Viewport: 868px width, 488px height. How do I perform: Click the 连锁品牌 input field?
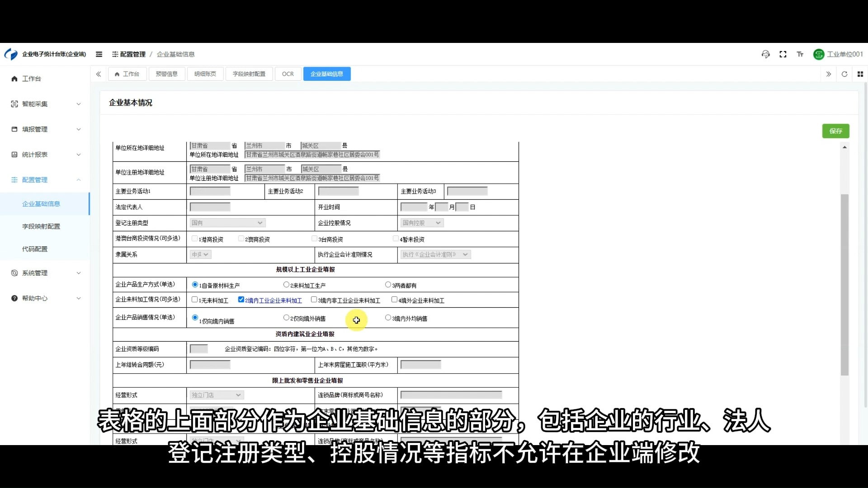pos(451,395)
